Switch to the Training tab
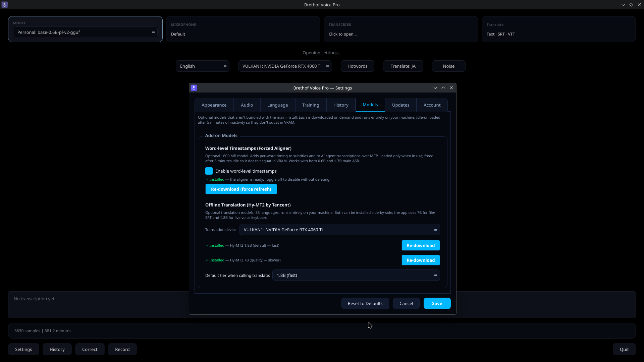This screenshot has height=362, width=644. [x=311, y=105]
